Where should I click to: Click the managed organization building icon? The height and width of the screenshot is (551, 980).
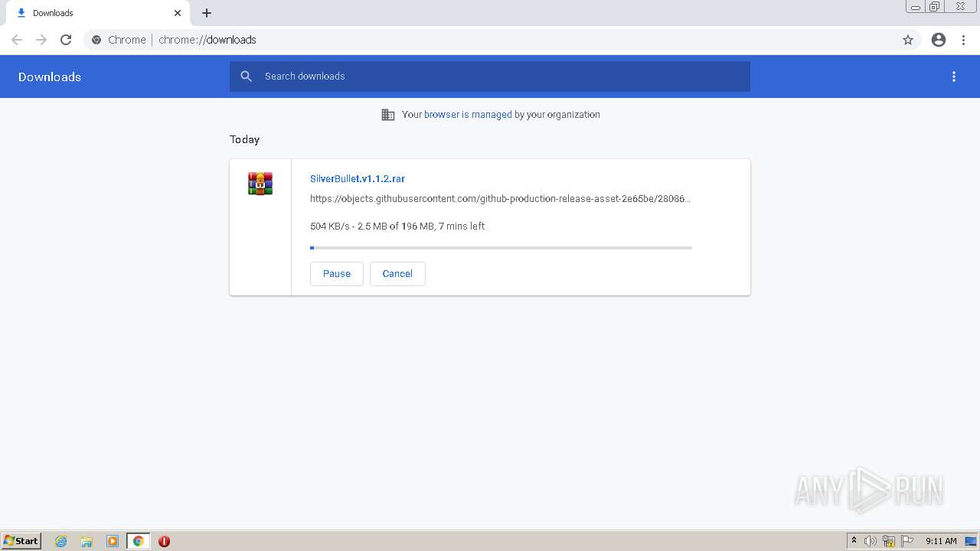pos(388,115)
